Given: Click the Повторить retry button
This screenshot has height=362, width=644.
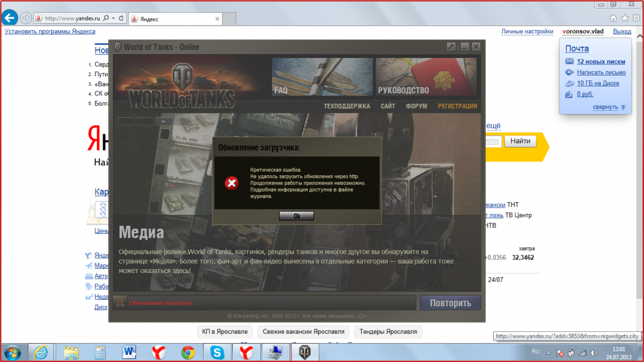Looking at the screenshot, I should coord(450,303).
